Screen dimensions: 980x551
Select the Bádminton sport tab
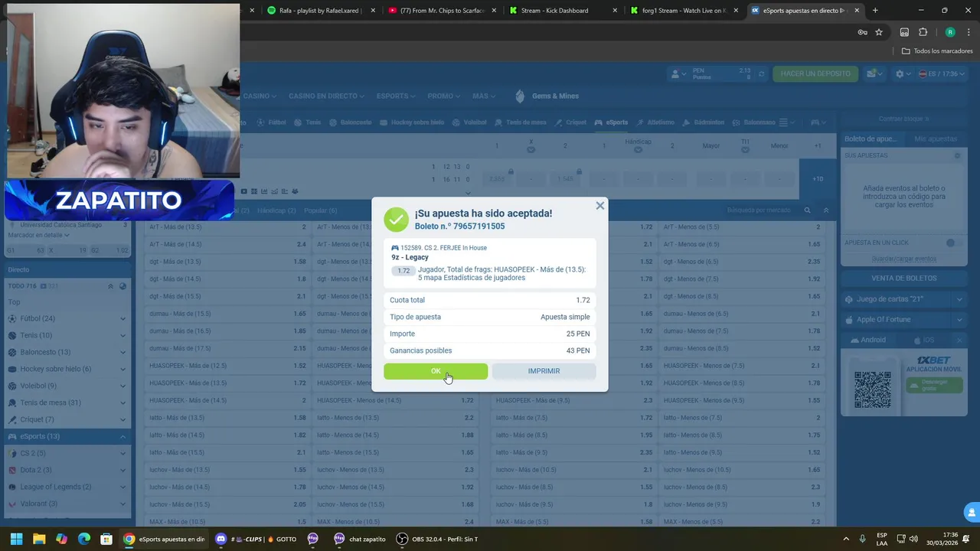[703, 122]
